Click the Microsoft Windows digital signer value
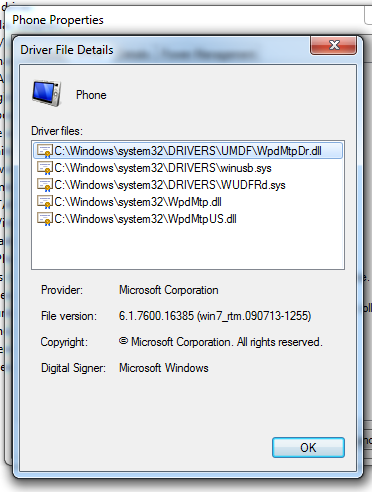 [164, 368]
